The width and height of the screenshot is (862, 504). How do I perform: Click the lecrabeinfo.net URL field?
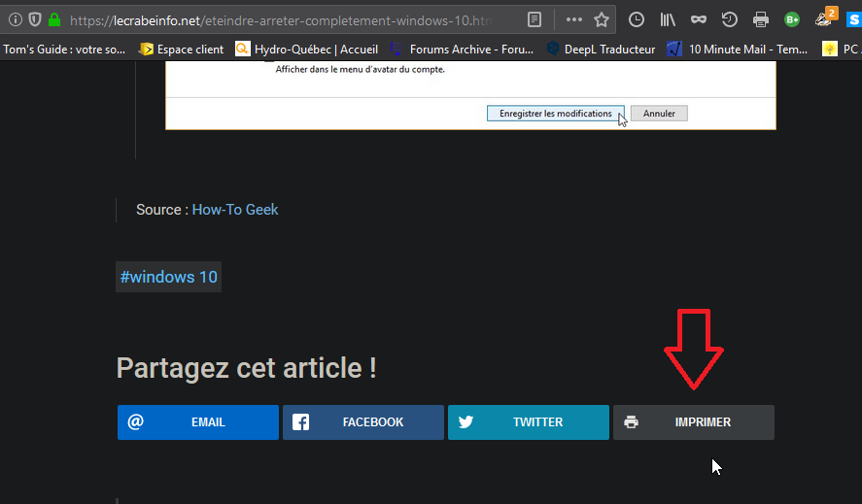(x=281, y=21)
